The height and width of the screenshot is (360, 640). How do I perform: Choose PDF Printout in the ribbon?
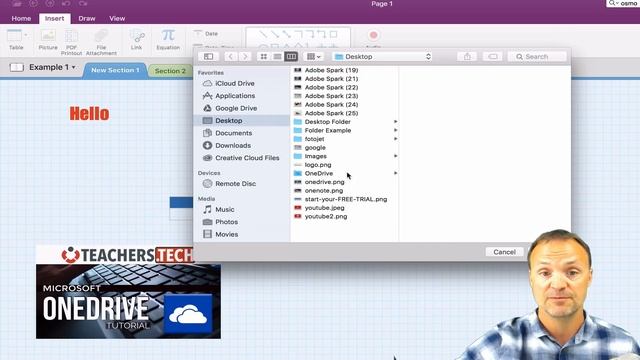point(71,42)
